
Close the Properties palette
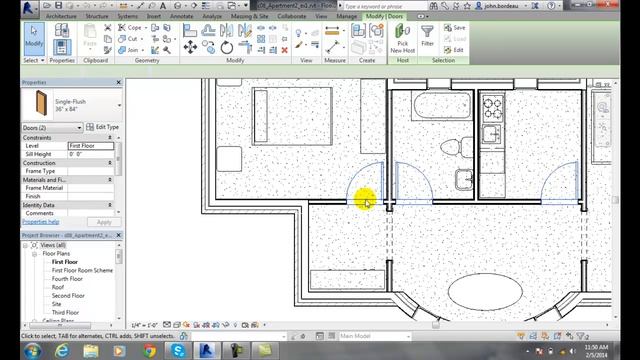[118, 82]
